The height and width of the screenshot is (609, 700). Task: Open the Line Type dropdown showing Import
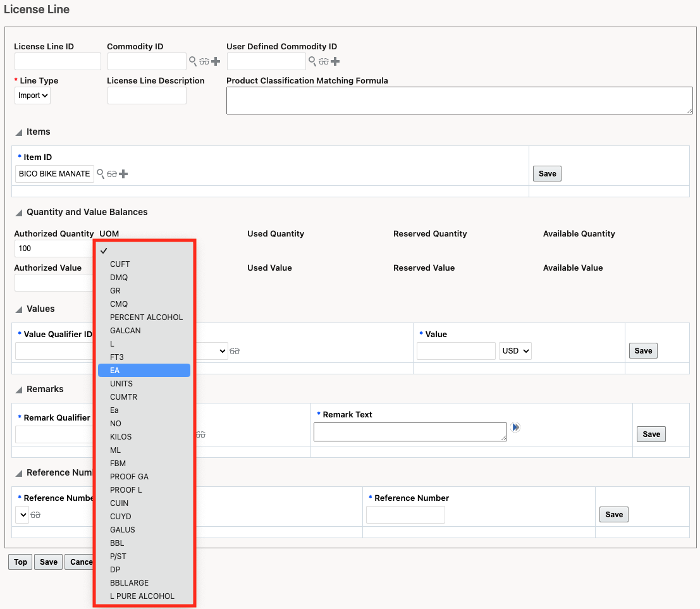click(x=32, y=95)
